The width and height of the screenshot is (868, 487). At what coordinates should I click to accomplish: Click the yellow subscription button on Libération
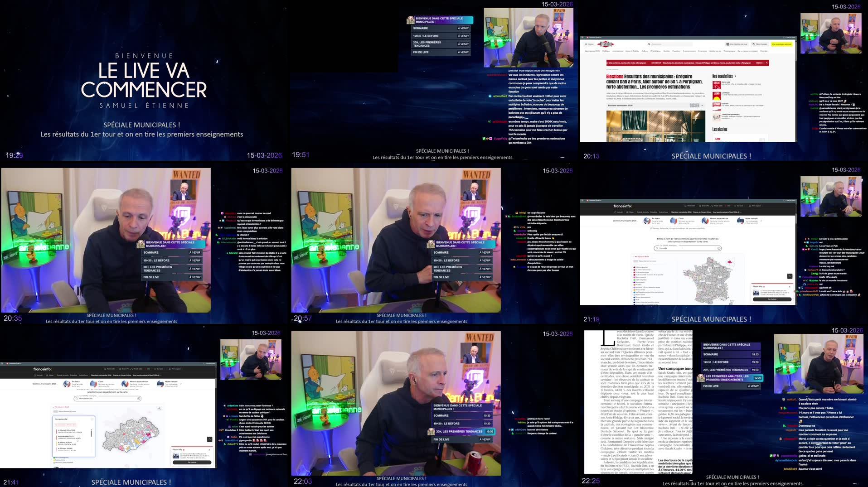tap(781, 44)
